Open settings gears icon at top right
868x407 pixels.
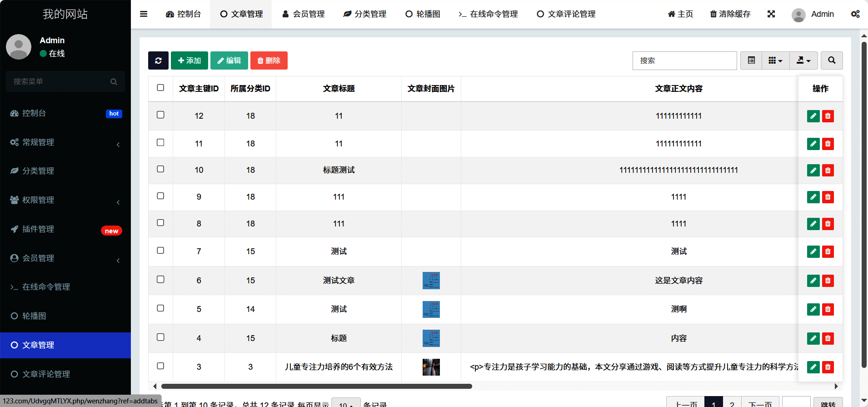point(855,14)
